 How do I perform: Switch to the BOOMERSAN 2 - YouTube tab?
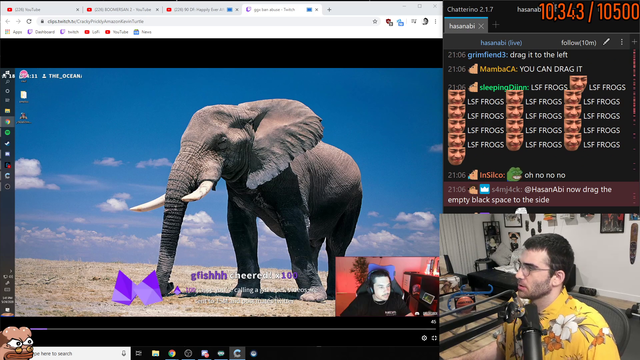pyautogui.click(x=122, y=9)
